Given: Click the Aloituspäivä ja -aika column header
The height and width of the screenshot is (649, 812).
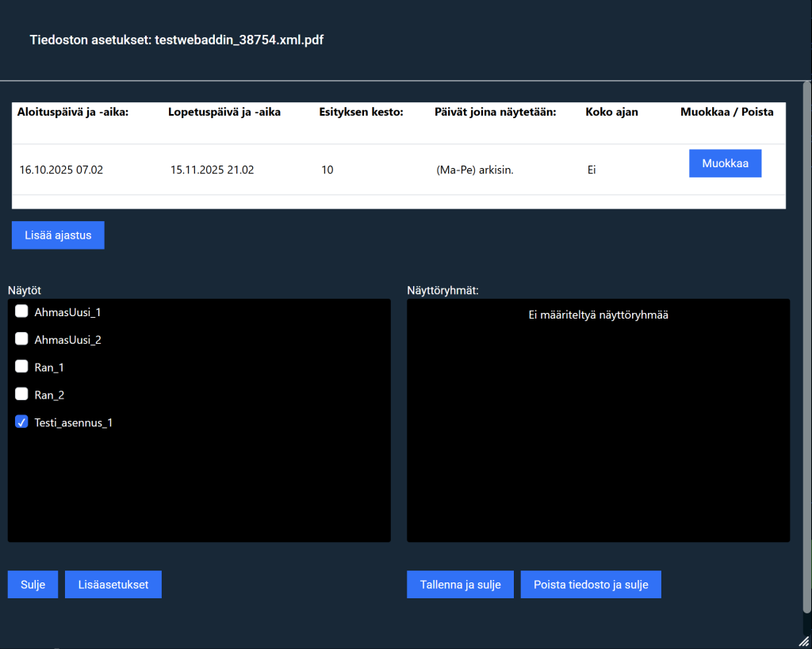Looking at the screenshot, I should (73, 113).
